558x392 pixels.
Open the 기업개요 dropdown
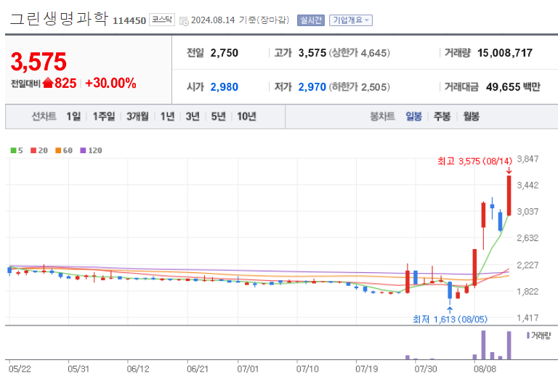(x=350, y=20)
